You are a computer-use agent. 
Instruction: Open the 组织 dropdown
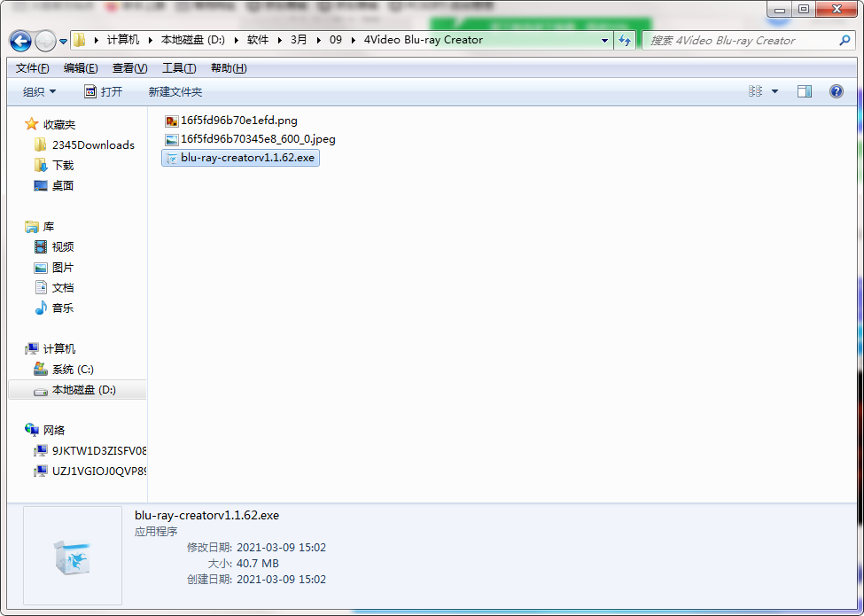click(39, 91)
